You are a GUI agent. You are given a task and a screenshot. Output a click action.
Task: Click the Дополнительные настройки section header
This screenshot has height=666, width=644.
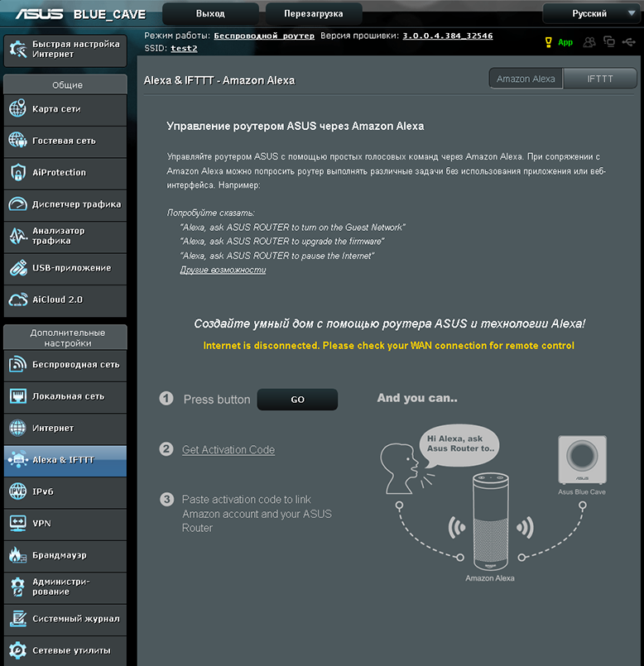click(65, 338)
